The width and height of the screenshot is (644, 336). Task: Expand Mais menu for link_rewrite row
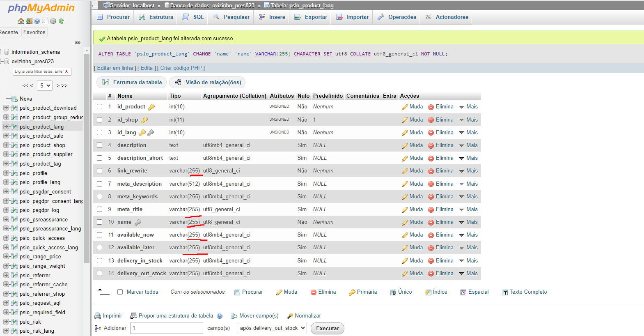click(468, 171)
